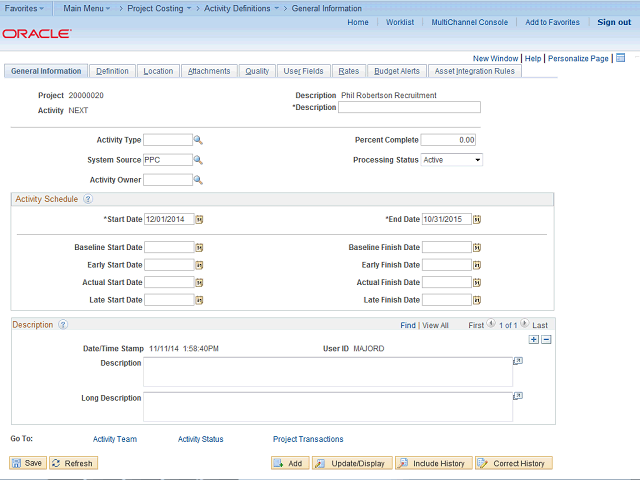Open the End Date calendar picker
This screenshot has width=640, height=480.
point(477,219)
